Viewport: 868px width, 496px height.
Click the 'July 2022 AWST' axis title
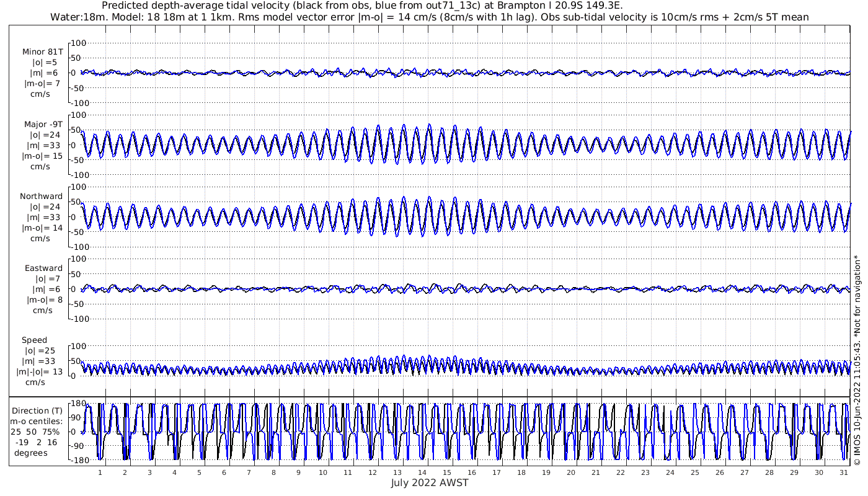[430, 482]
